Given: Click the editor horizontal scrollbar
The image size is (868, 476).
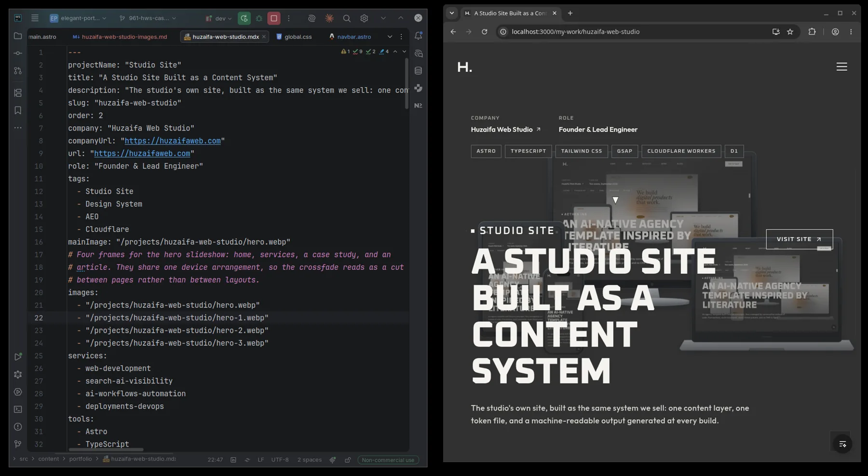Looking at the screenshot, I should (x=106, y=450).
